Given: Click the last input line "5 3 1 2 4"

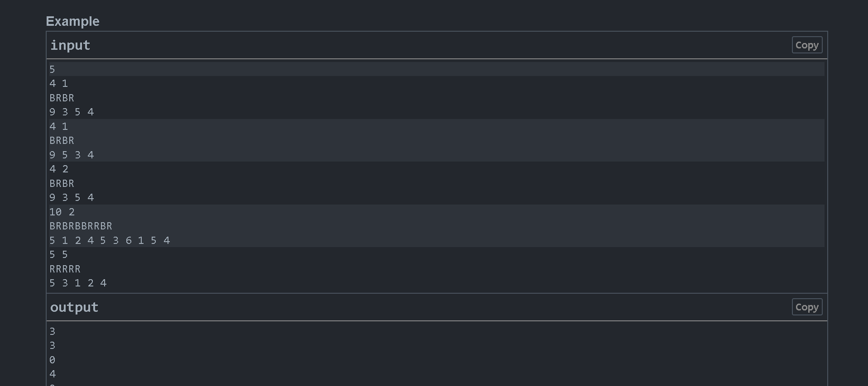Looking at the screenshot, I should tap(78, 283).
